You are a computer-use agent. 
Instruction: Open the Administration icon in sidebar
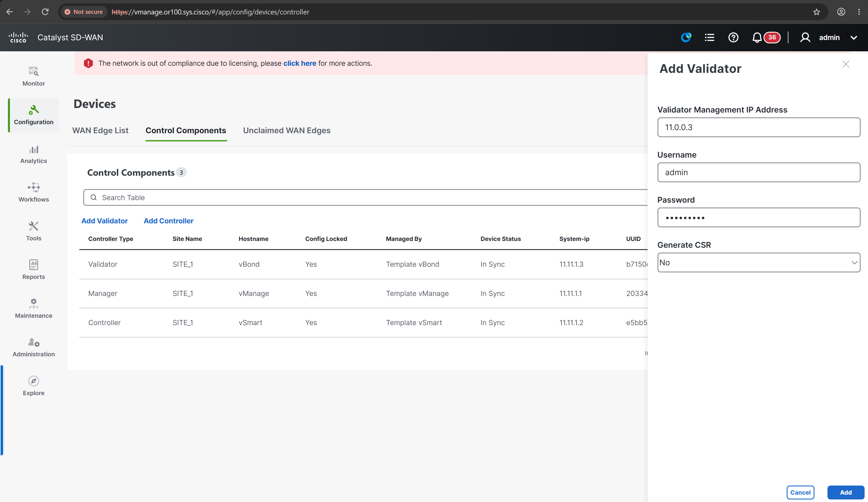[x=33, y=342]
